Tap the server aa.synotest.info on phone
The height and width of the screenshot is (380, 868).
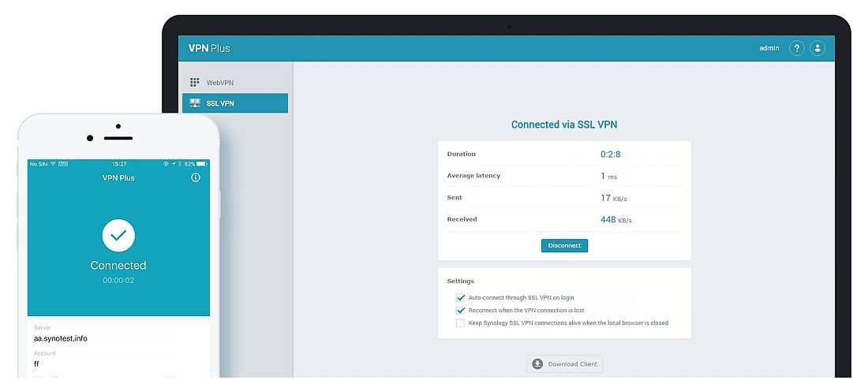tap(60, 338)
